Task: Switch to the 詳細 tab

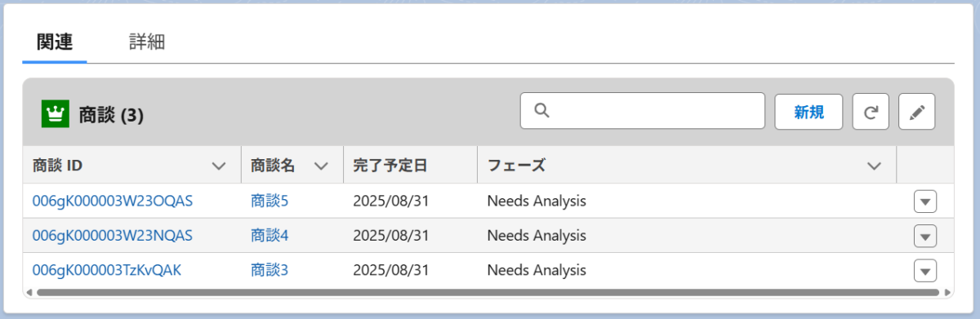Action: tap(147, 42)
